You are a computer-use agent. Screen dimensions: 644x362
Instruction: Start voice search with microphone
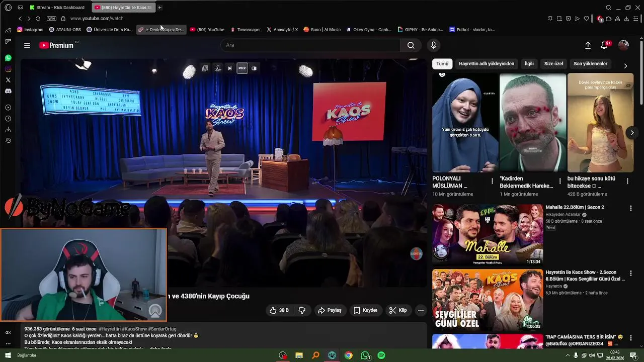point(434,45)
